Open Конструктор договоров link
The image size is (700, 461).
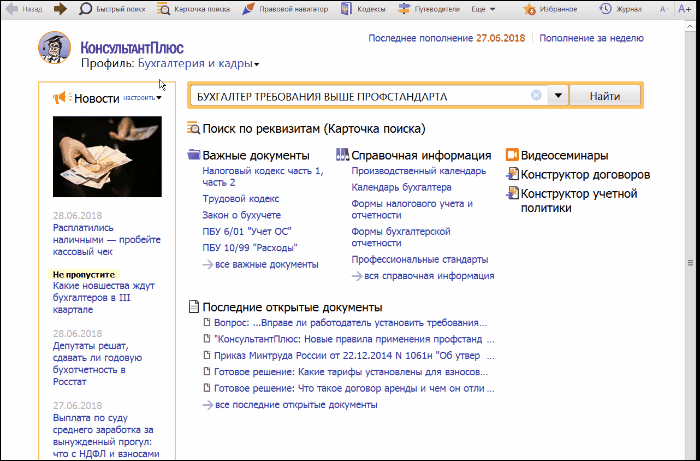pyautogui.click(x=585, y=174)
